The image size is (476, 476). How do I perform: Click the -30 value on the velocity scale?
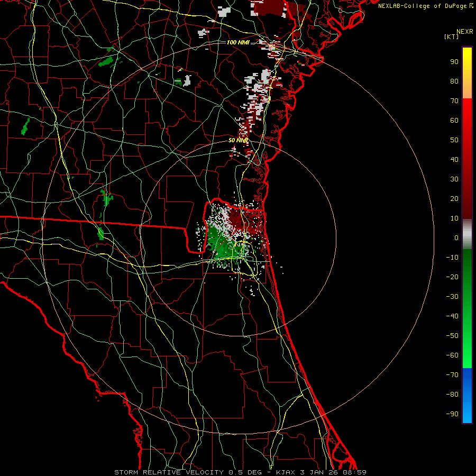click(x=452, y=297)
